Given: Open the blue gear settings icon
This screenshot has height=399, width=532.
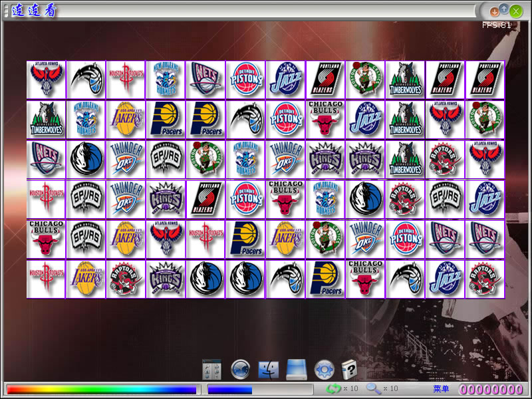Looking at the screenshot, I should 325,370.
